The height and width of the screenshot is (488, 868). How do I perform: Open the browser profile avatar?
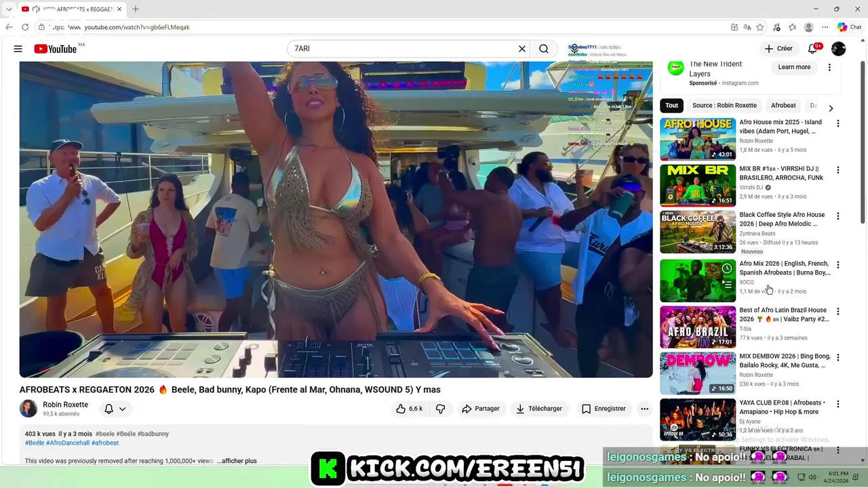[x=808, y=27]
